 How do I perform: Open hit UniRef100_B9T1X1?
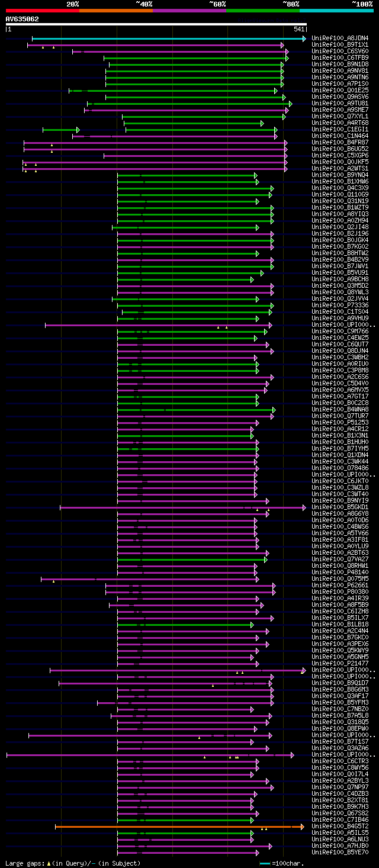340,45
